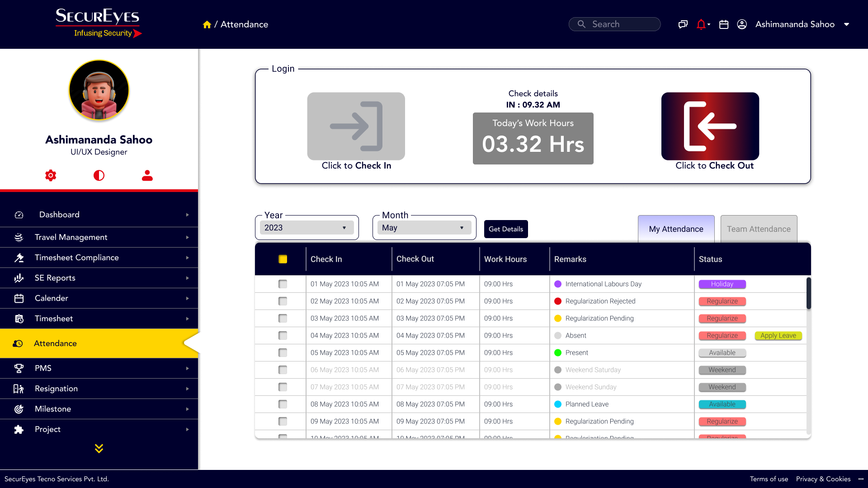Click the Check Out arrow icon
Screen dimensions: 868x488
pyautogui.click(x=710, y=127)
